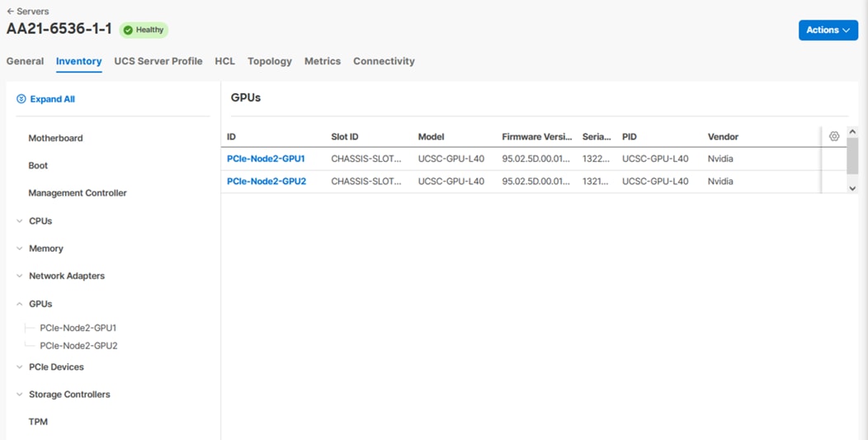Sort by the ID column header

coord(231,136)
